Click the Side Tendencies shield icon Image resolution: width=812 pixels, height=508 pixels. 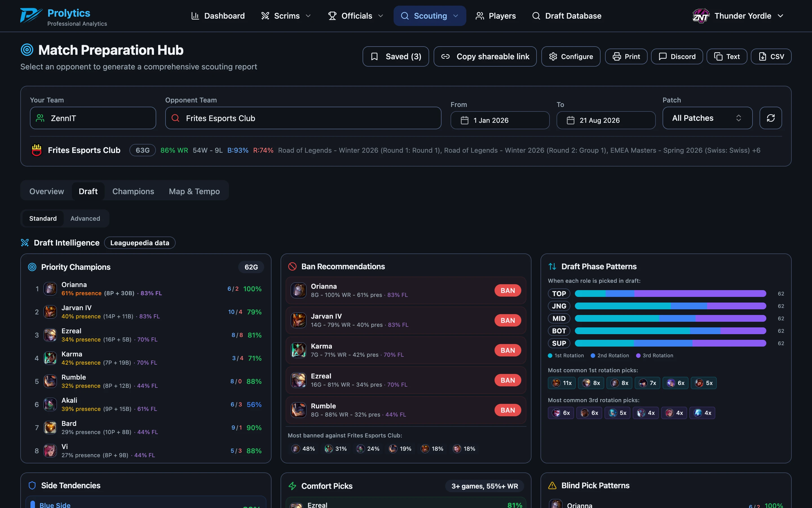click(x=32, y=485)
